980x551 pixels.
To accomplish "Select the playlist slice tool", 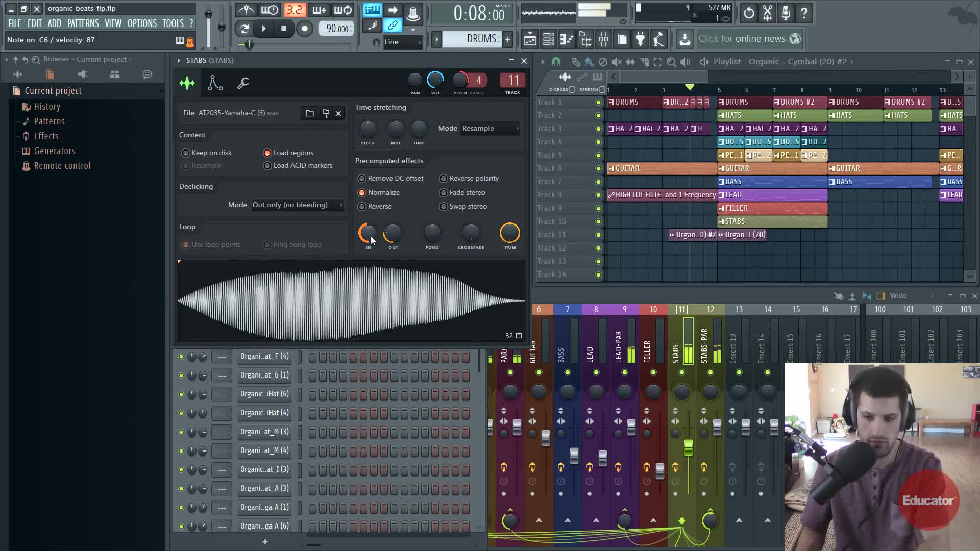I will [644, 62].
